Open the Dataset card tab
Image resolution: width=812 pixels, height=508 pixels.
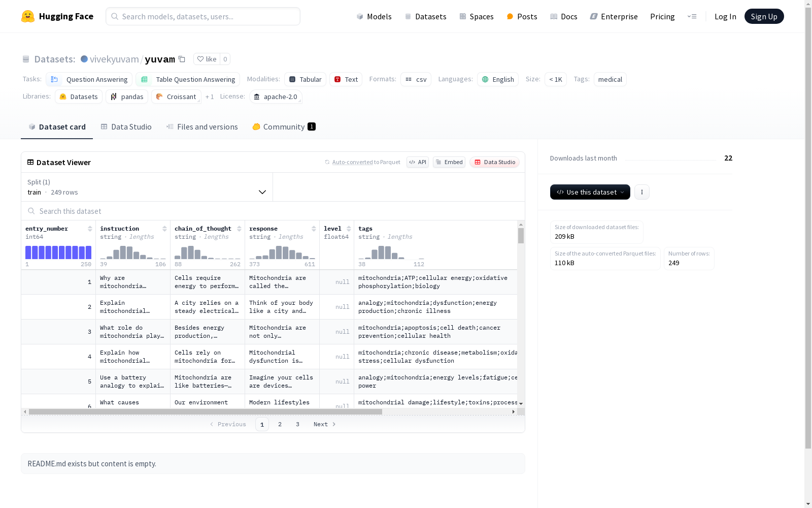[57, 127]
